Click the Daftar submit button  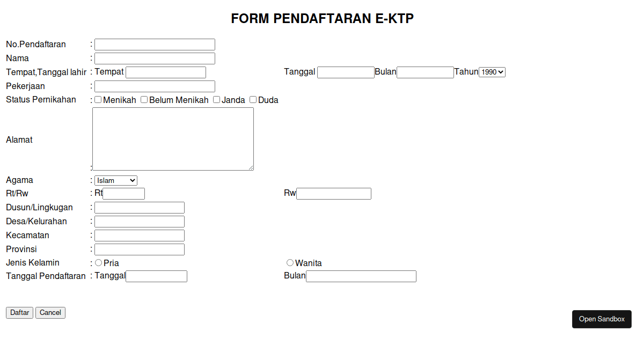click(x=19, y=312)
